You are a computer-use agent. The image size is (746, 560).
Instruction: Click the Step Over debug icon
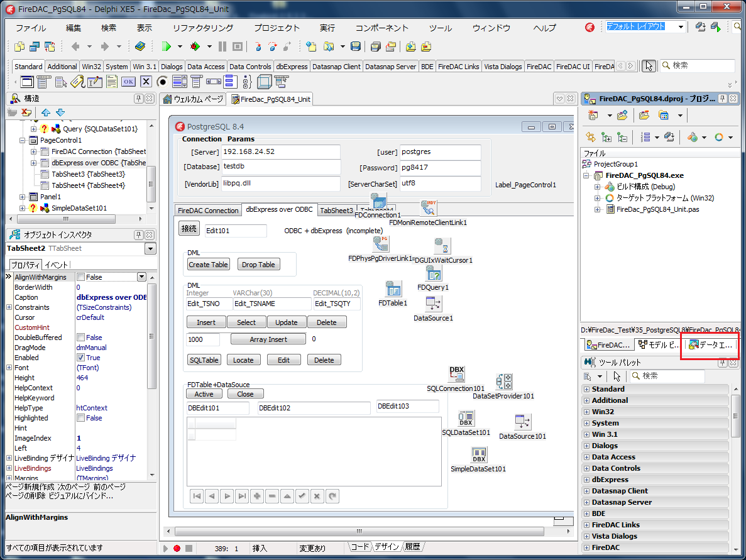pos(273,47)
